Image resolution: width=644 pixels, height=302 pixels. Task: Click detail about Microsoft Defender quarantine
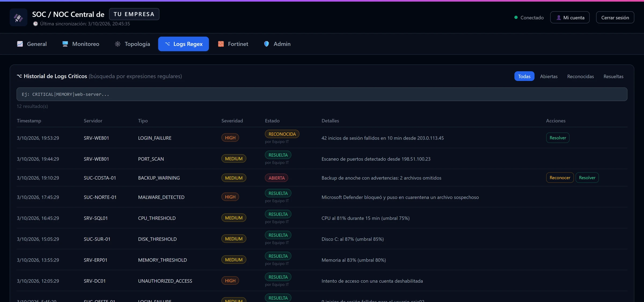click(400, 197)
